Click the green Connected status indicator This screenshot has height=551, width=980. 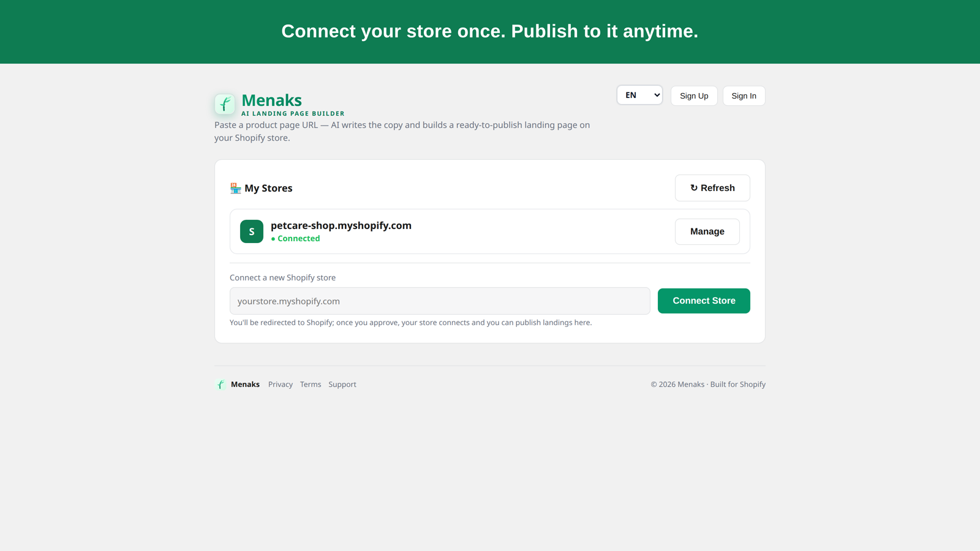295,239
